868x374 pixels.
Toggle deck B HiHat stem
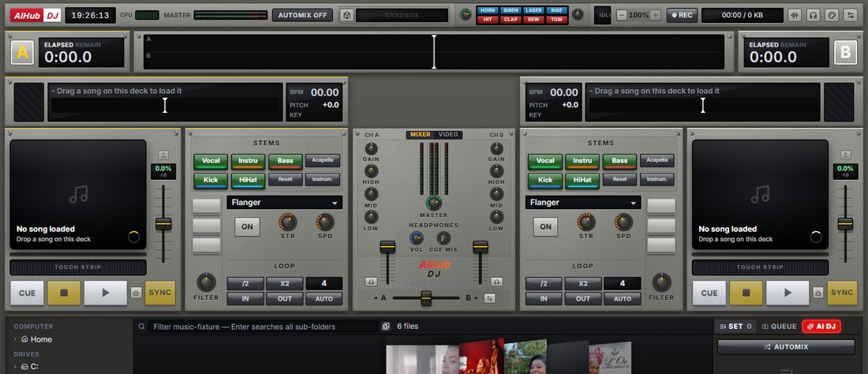[582, 181]
